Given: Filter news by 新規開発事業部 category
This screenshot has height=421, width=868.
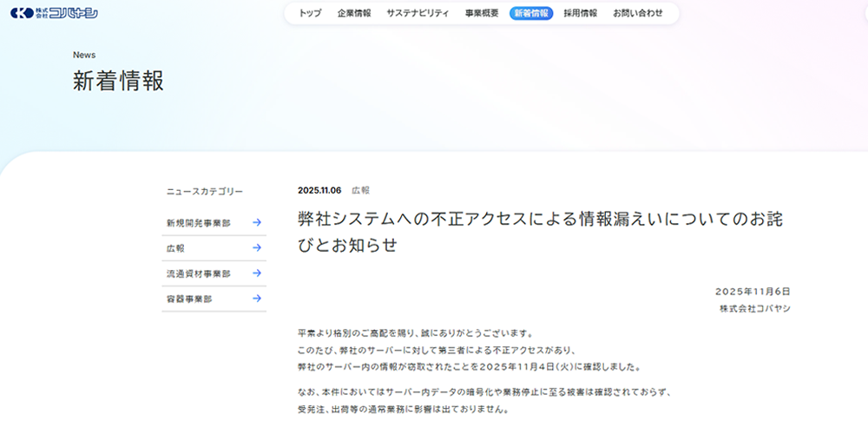Looking at the screenshot, I should [x=199, y=223].
